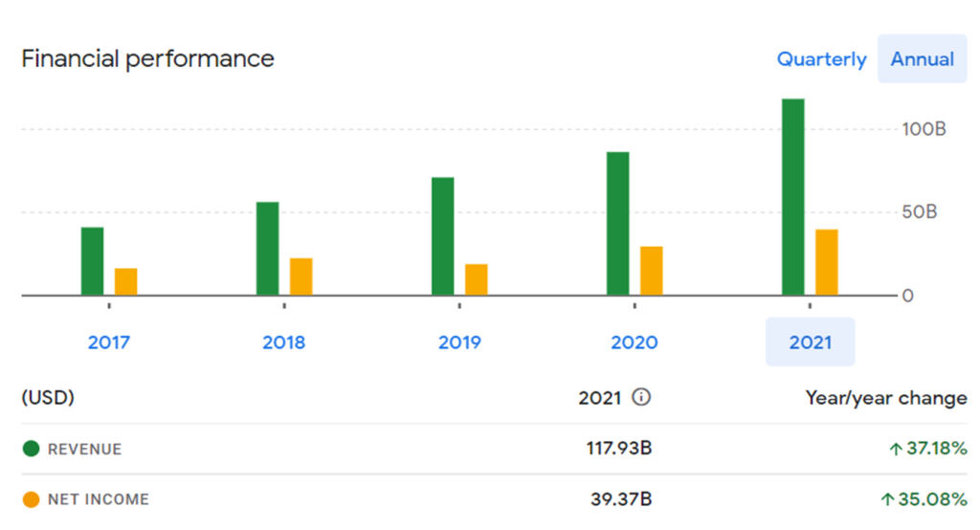Viewport: 980px width, 530px height.
Task: Click the orange Net Income legend dot
Action: (x=31, y=498)
